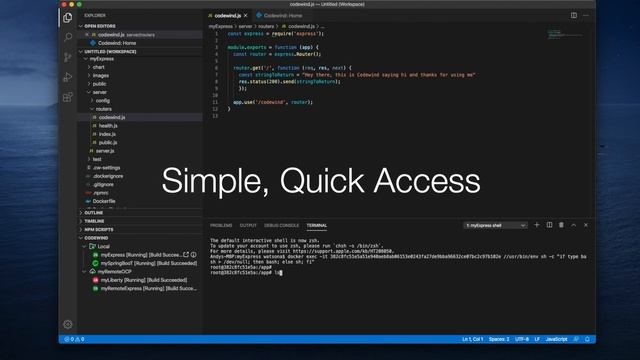Open index.js in the explorer tree
The image size is (640, 360).
pyautogui.click(x=107, y=134)
